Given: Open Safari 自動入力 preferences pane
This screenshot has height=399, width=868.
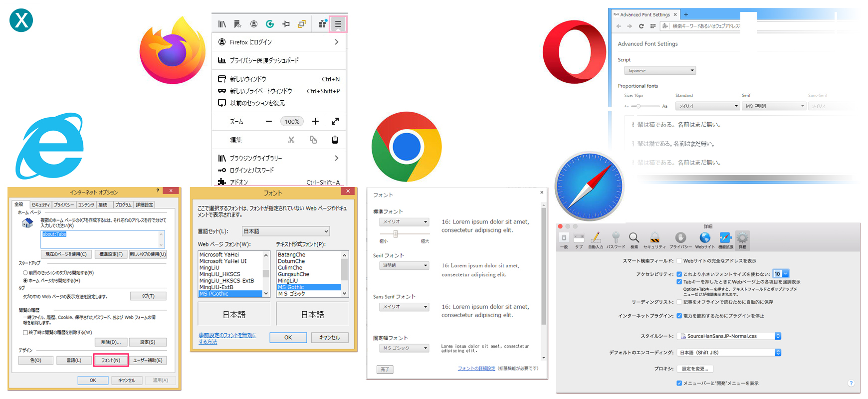Looking at the screenshot, I should point(596,240).
